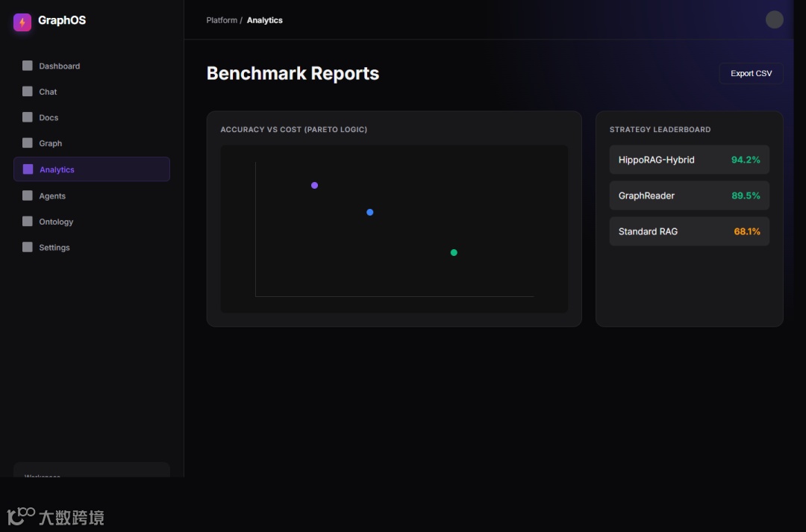Click the 94.2% accuracy value
Screen dimensions: 806x532
point(746,160)
